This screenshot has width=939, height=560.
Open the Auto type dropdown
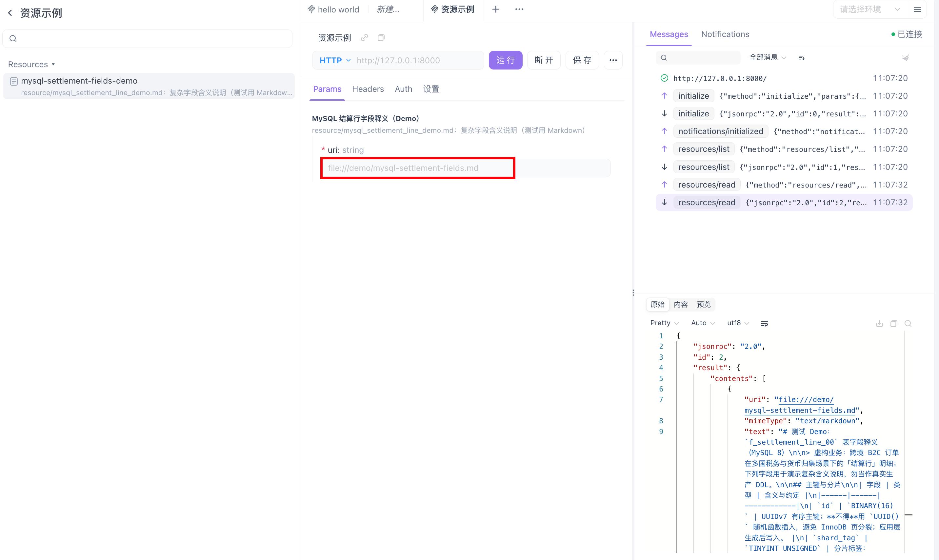pyautogui.click(x=703, y=323)
